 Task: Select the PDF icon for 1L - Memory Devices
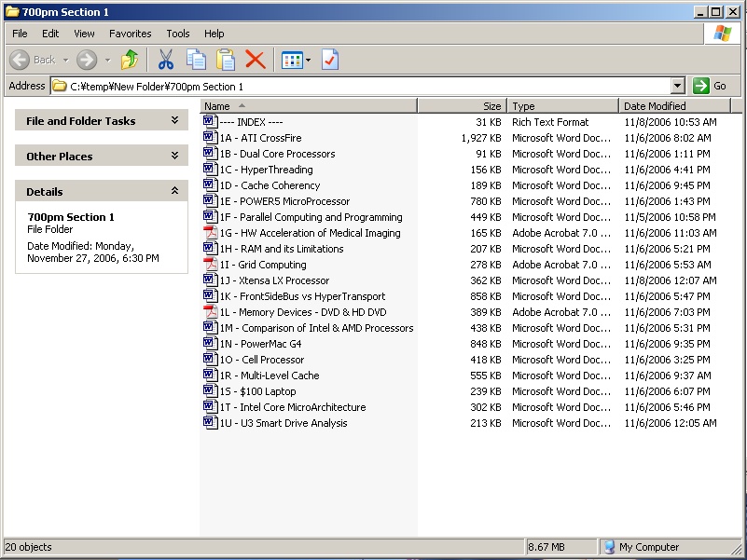click(x=210, y=312)
